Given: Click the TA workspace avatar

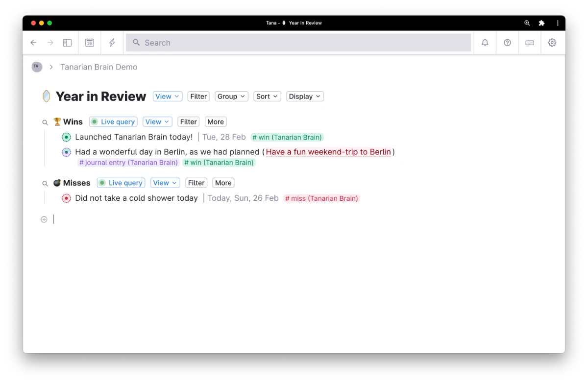Looking at the screenshot, I should (37, 67).
